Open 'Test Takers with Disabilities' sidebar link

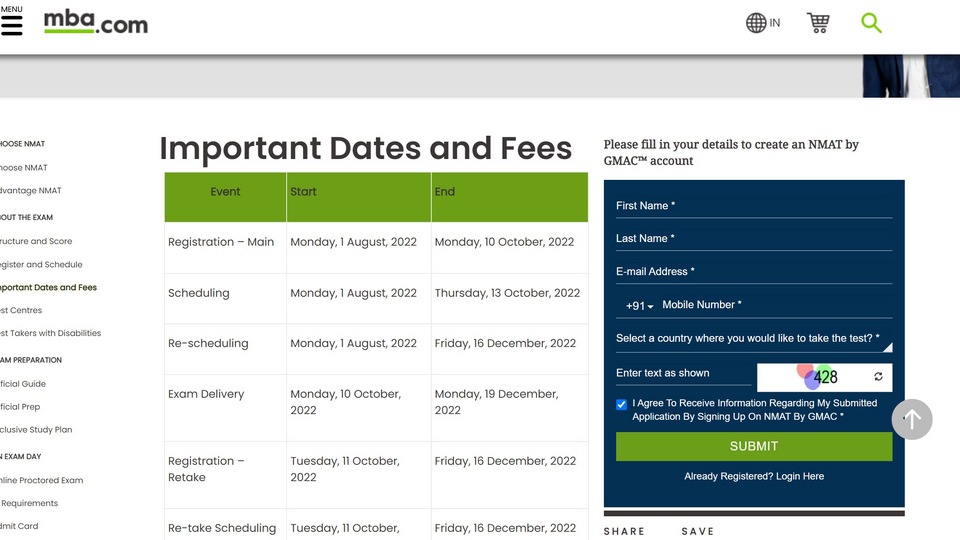[50, 333]
